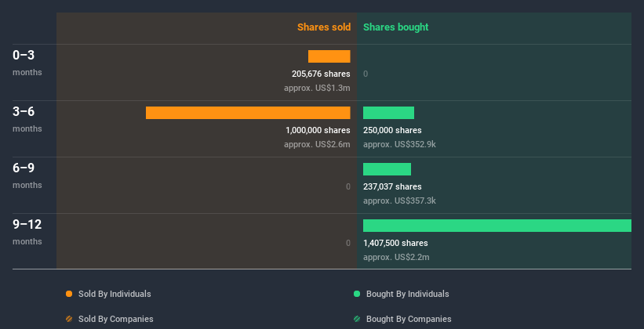
Task: Click the 1,000,000 shares value
Action: tap(318, 131)
